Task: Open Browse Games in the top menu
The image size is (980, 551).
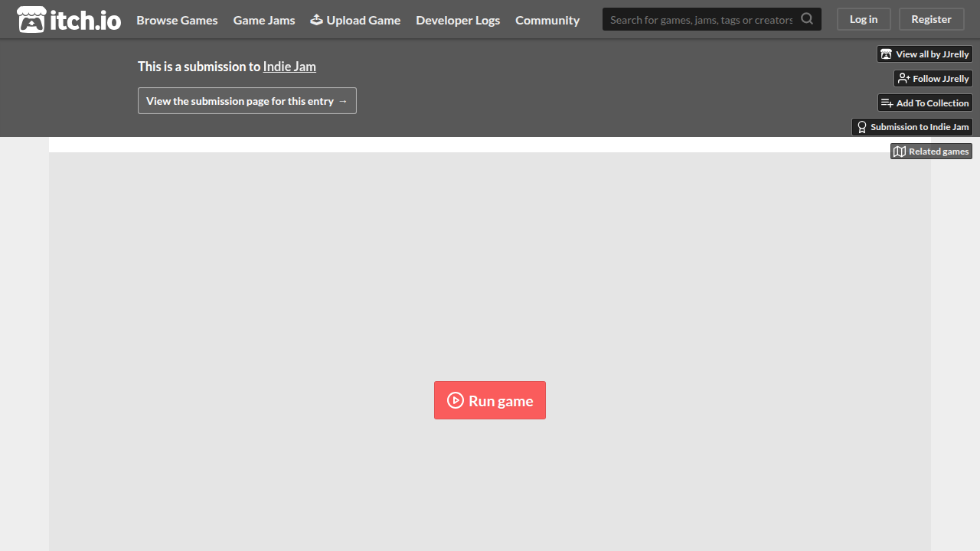Action: (x=177, y=20)
